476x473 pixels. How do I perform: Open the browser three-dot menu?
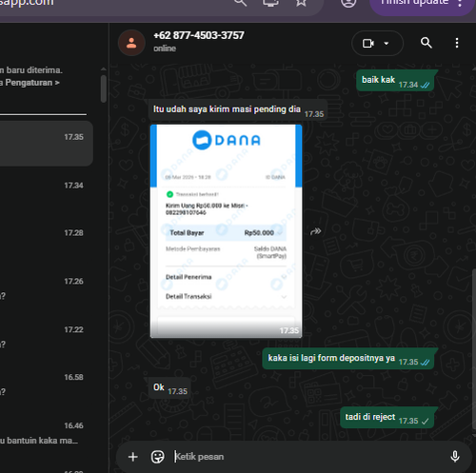[460, 3]
